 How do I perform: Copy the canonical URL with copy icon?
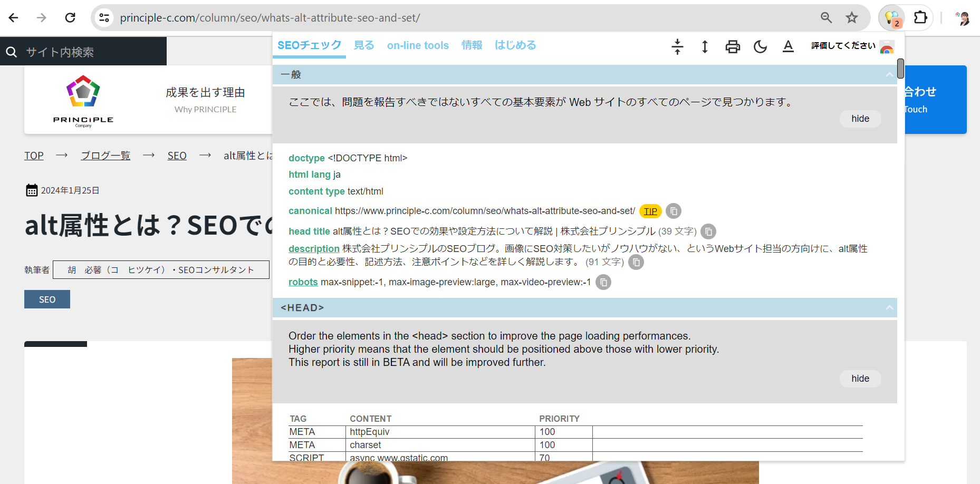(x=674, y=211)
